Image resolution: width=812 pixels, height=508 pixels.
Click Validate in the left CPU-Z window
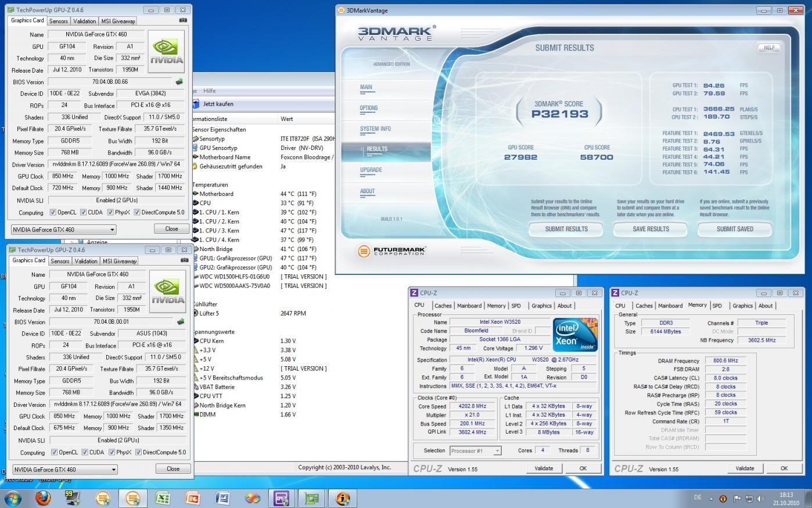coord(544,468)
